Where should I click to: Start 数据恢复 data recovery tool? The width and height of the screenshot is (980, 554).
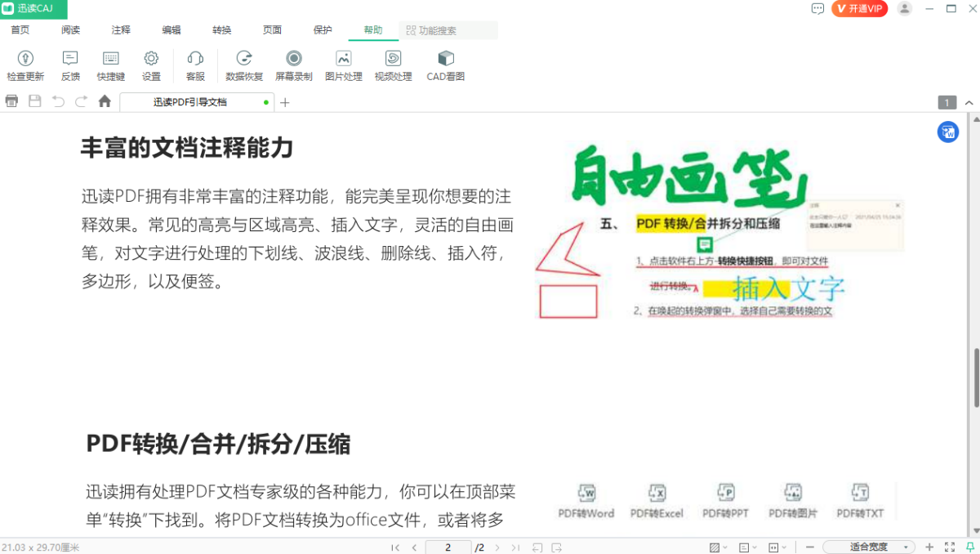click(243, 65)
